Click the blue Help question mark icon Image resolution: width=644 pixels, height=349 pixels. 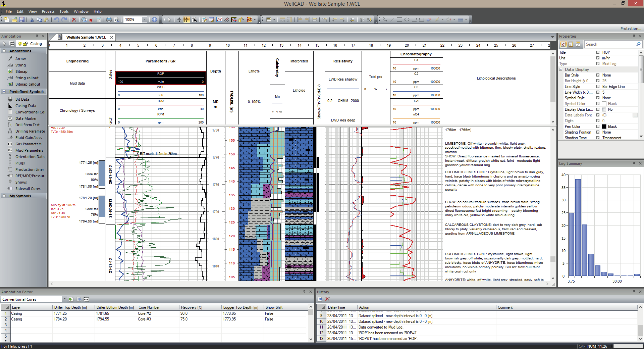(x=154, y=20)
